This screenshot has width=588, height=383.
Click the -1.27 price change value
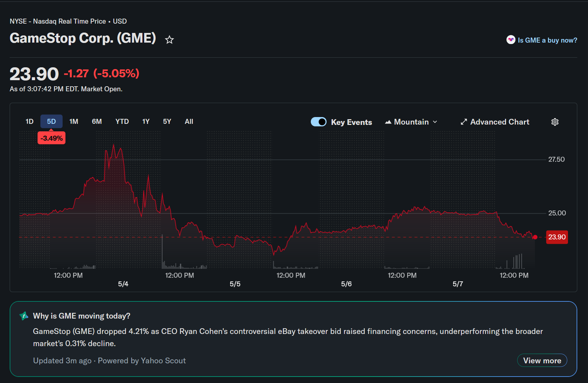pyautogui.click(x=76, y=73)
